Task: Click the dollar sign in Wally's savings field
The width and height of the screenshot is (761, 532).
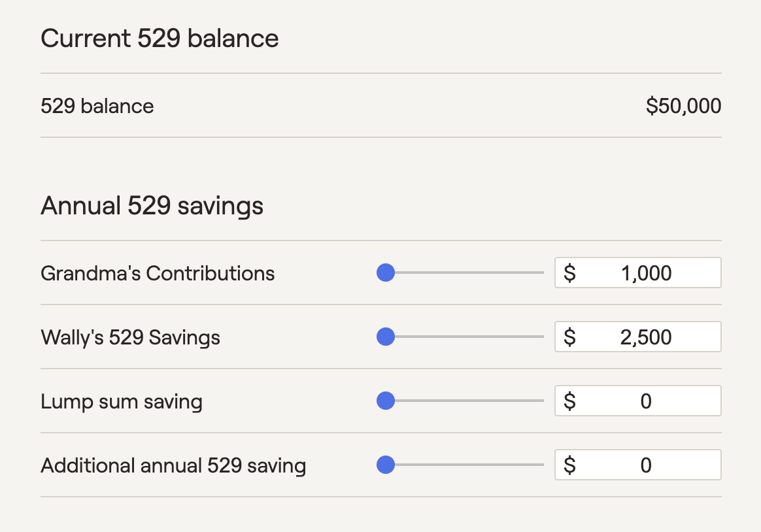Action: (x=569, y=337)
